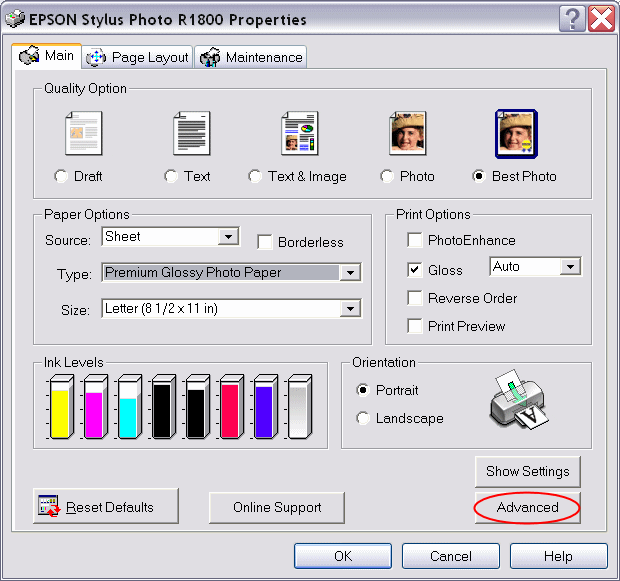Image resolution: width=620 pixels, height=581 pixels.
Task: Select the Draft quality document icon
Action: click(83, 133)
